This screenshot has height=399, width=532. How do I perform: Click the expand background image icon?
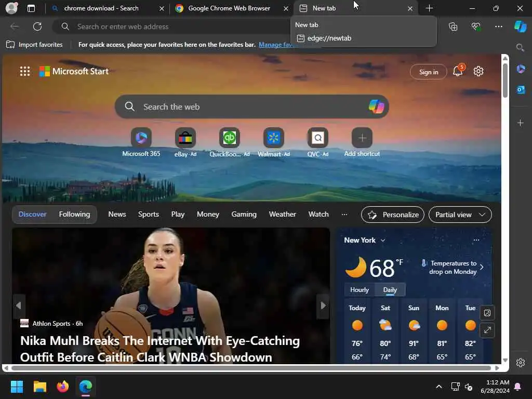pyautogui.click(x=487, y=330)
